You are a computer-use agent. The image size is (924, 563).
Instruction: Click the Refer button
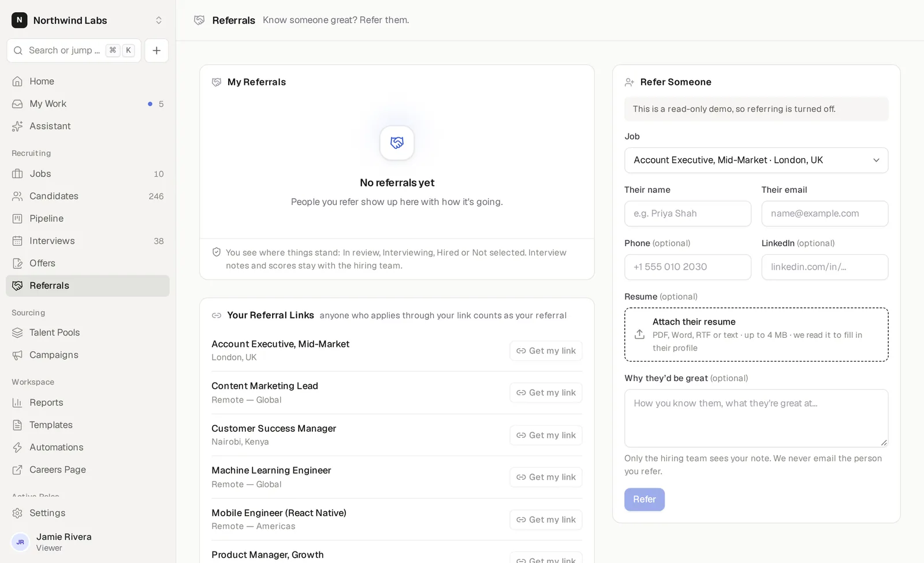click(644, 499)
